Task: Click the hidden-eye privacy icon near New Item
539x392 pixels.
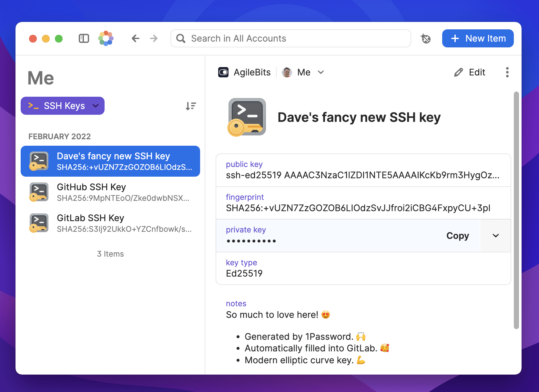Action: [425, 38]
